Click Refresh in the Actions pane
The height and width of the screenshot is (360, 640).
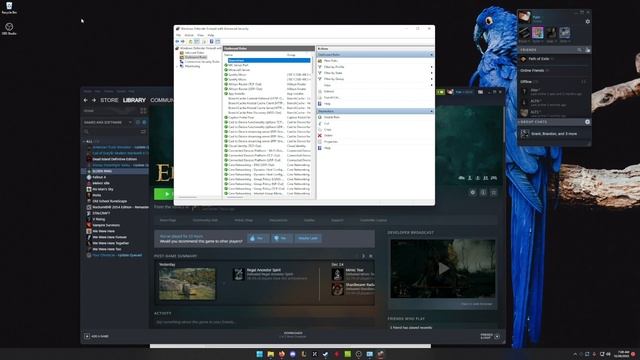329,91
